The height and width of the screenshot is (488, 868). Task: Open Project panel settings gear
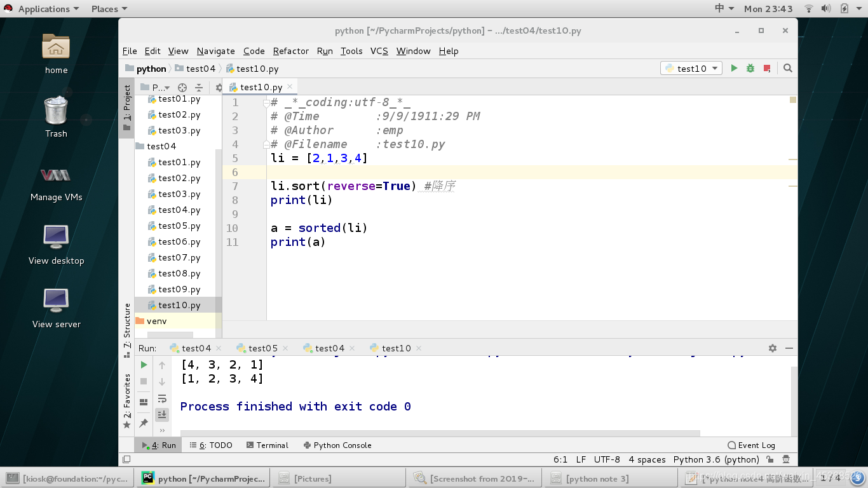(x=219, y=88)
